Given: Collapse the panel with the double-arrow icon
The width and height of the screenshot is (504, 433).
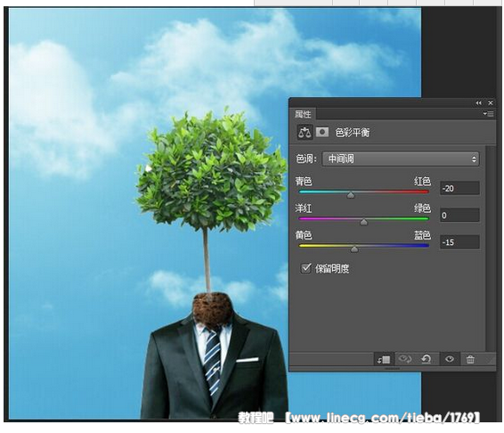Looking at the screenshot, I should pyautogui.click(x=478, y=103).
